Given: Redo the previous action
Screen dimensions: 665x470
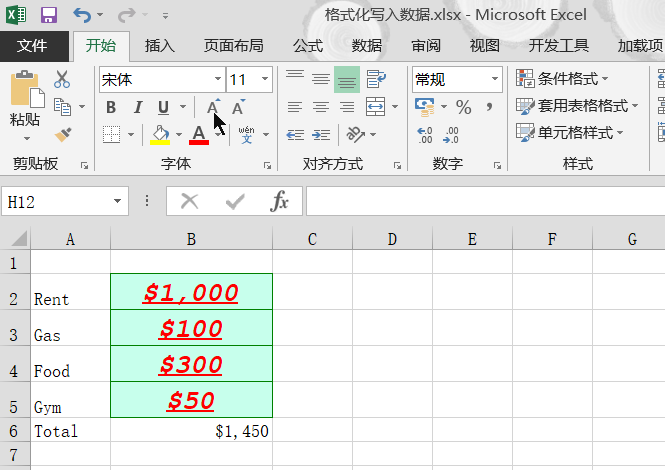Looking at the screenshot, I should [126, 15].
